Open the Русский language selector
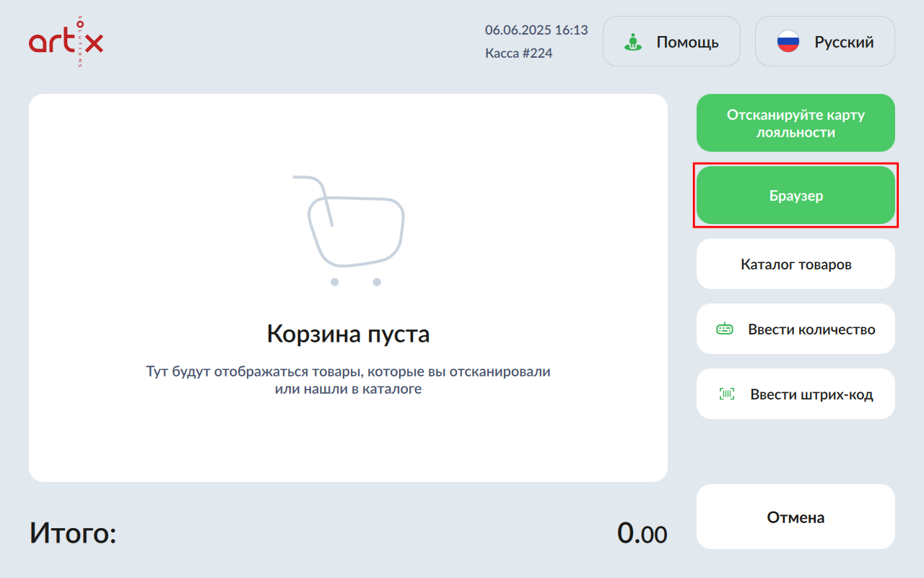This screenshot has width=924, height=578. 824,42
